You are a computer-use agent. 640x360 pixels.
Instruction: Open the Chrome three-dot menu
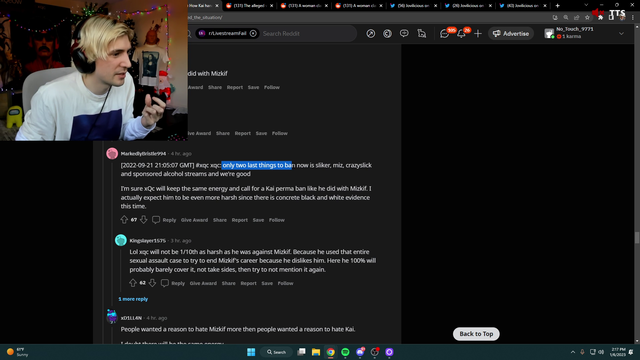633,18
